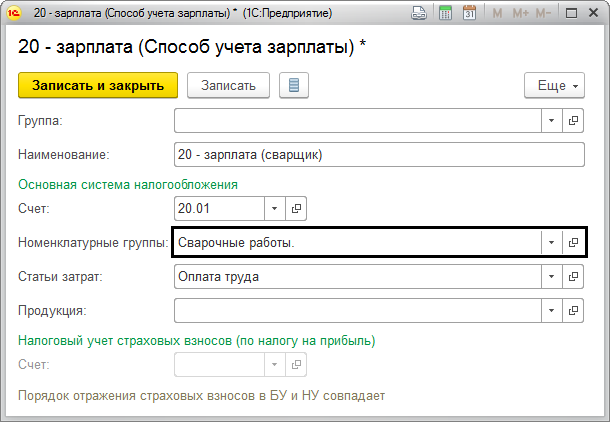Open the calendar icon in title bar
The image size is (610, 422).
click(x=467, y=14)
